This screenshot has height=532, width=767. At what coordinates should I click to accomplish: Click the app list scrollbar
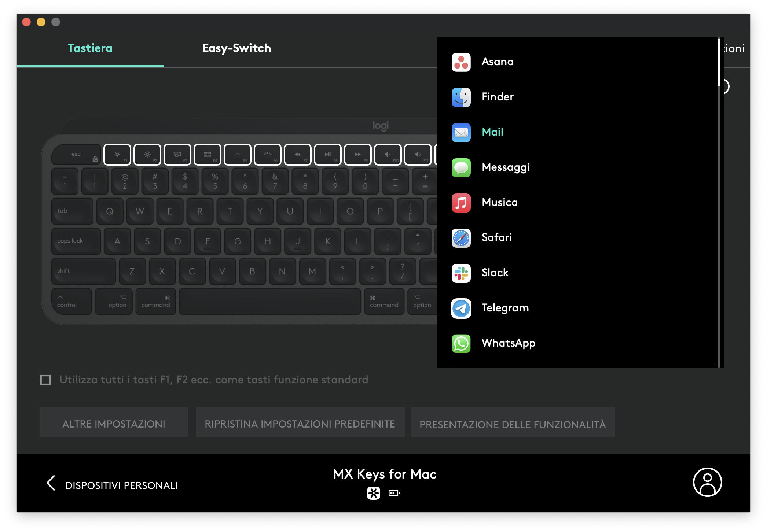719,62
